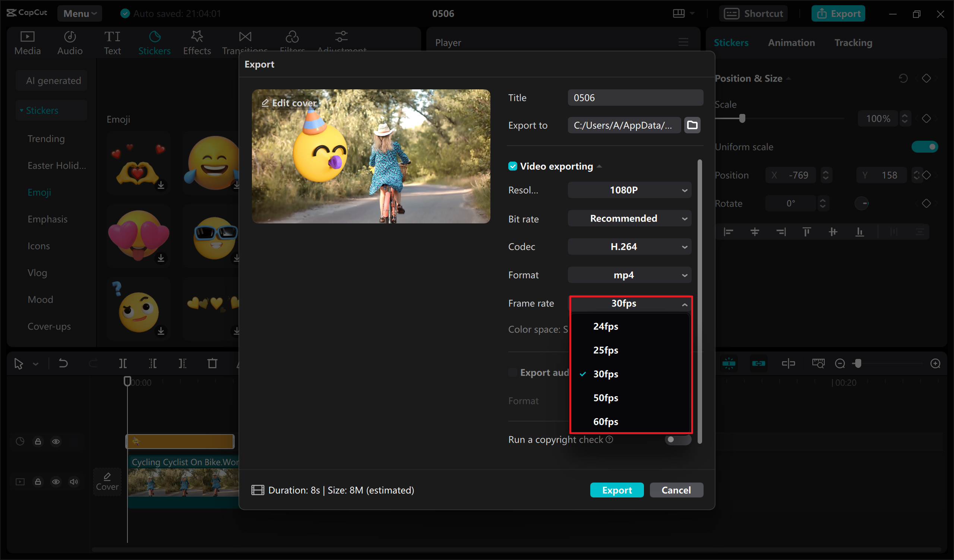Viewport: 954px width, 560px height.
Task: Click Export to render the video
Action: coord(617,490)
